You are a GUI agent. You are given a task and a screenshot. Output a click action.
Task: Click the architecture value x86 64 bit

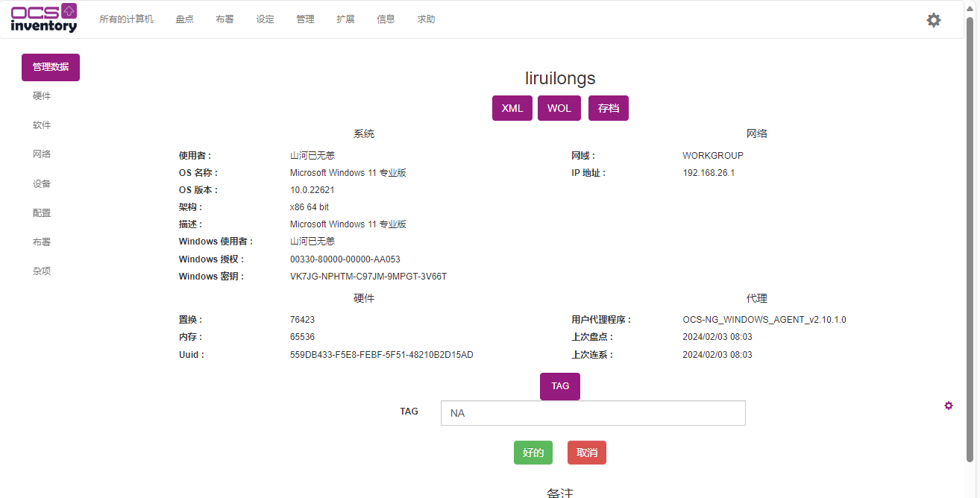pos(310,207)
